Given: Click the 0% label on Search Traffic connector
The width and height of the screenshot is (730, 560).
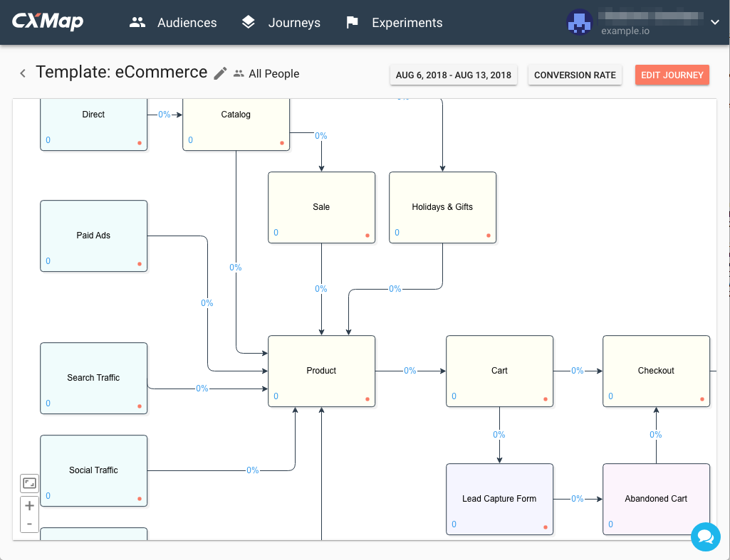Looking at the screenshot, I should pos(202,389).
